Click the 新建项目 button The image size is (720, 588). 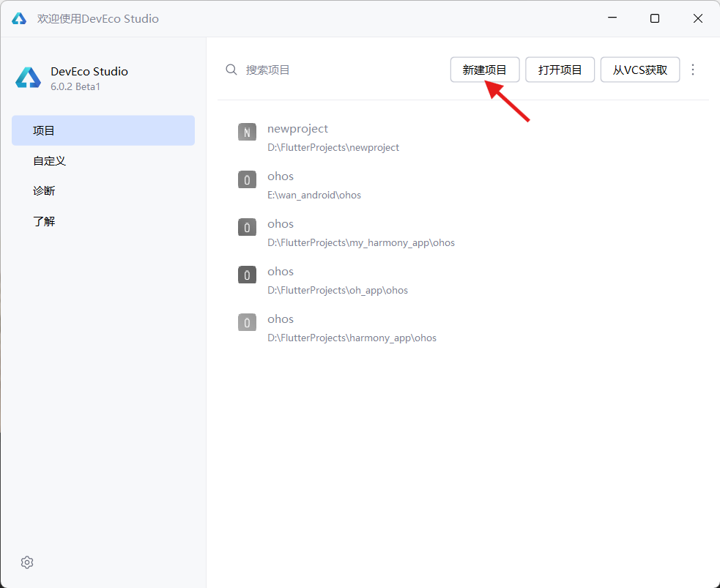[485, 70]
